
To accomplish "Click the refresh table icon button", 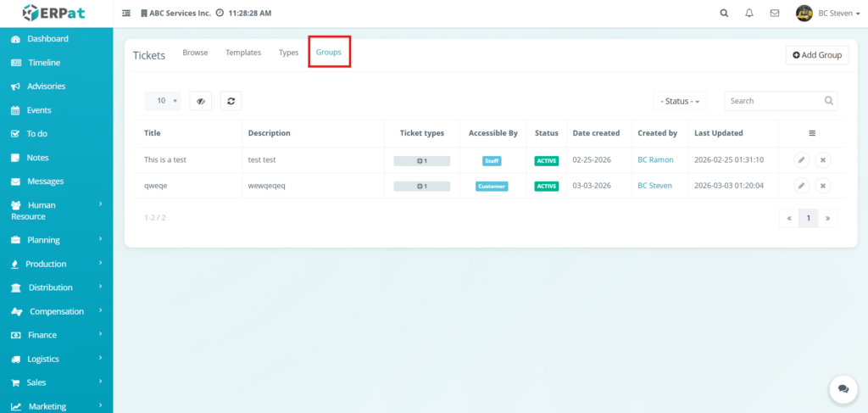I will (x=231, y=101).
